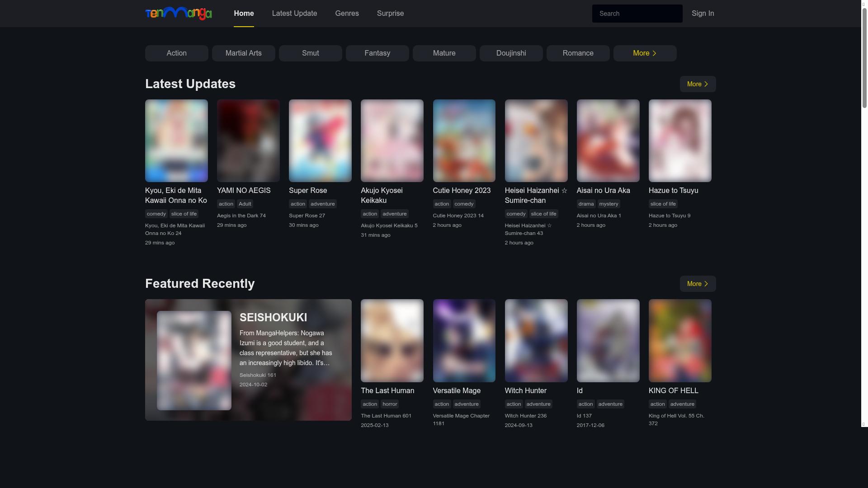Open YAMI NO AEGIS cover thumbnail
Screen dimensions: 868x488
pyautogui.click(x=248, y=141)
